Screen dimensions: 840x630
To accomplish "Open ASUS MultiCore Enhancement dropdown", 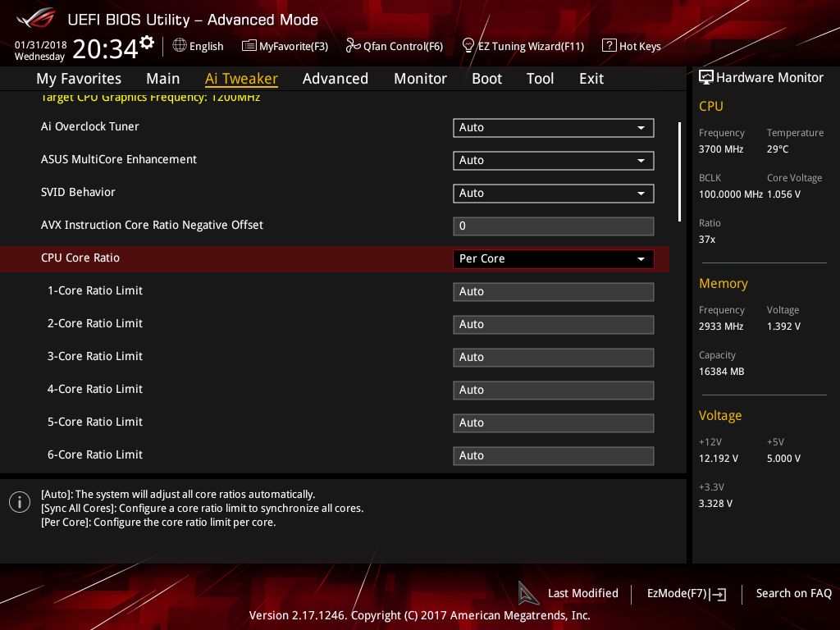I will [554, 161].
